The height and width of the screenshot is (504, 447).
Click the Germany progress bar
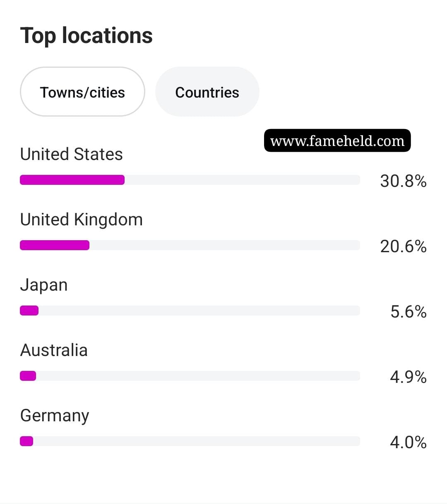[190, 441]
